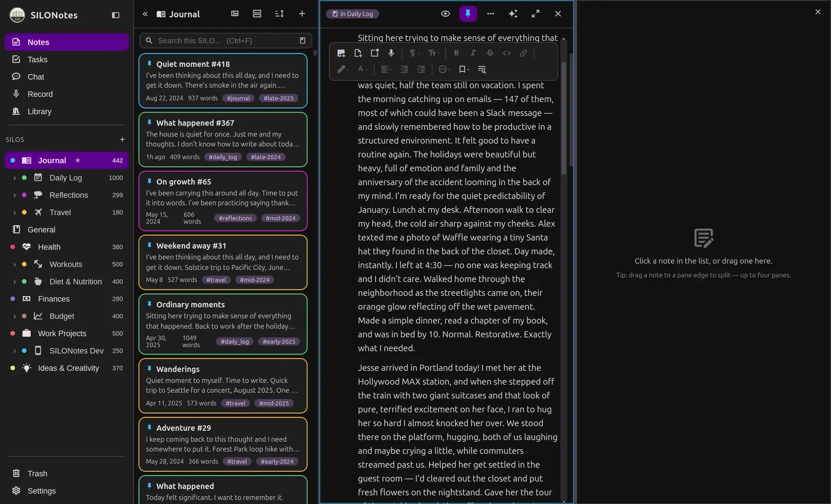Add a new silo with the plus icon
The image size is (831, 504).
[122, 139]
